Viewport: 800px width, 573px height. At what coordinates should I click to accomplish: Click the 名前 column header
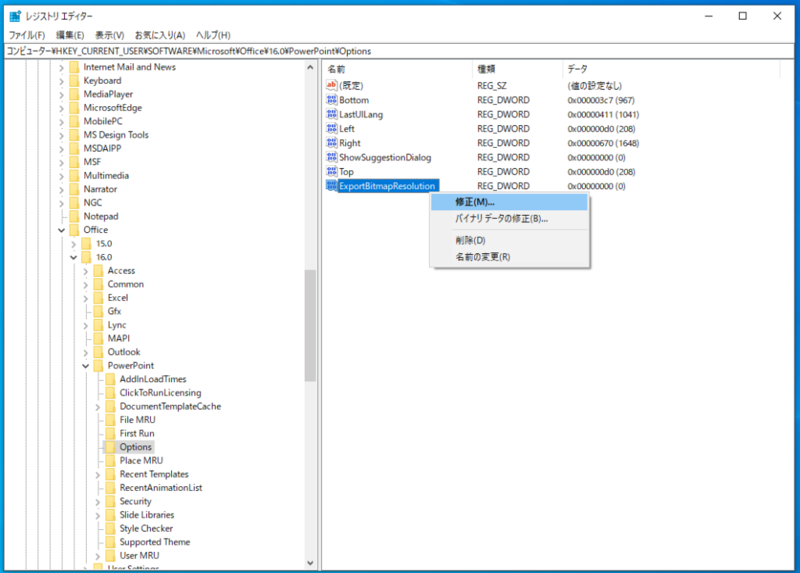tap(397, 69)
